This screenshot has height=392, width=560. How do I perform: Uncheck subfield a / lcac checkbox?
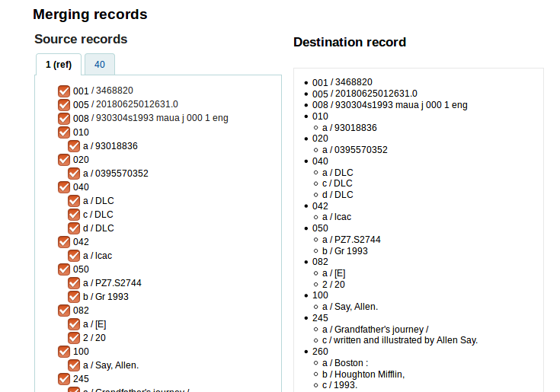74,256
